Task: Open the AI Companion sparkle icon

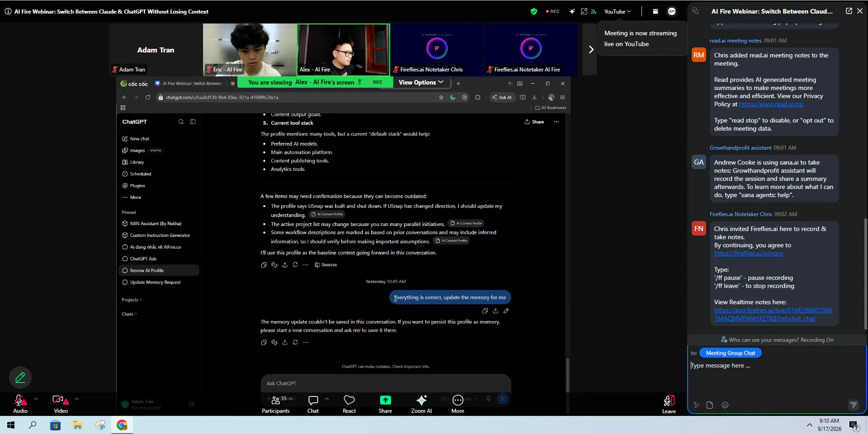Action: pyautogui.click(x=572, y=11)
